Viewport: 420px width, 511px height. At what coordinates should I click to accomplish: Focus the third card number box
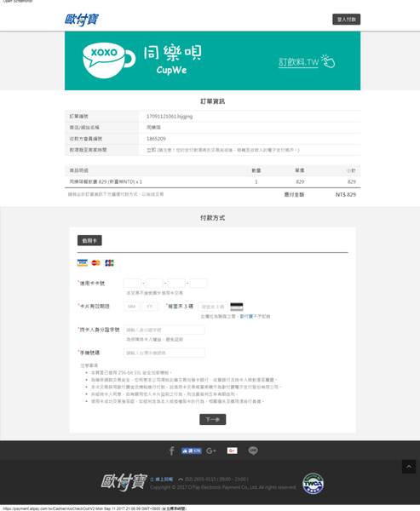176,284
